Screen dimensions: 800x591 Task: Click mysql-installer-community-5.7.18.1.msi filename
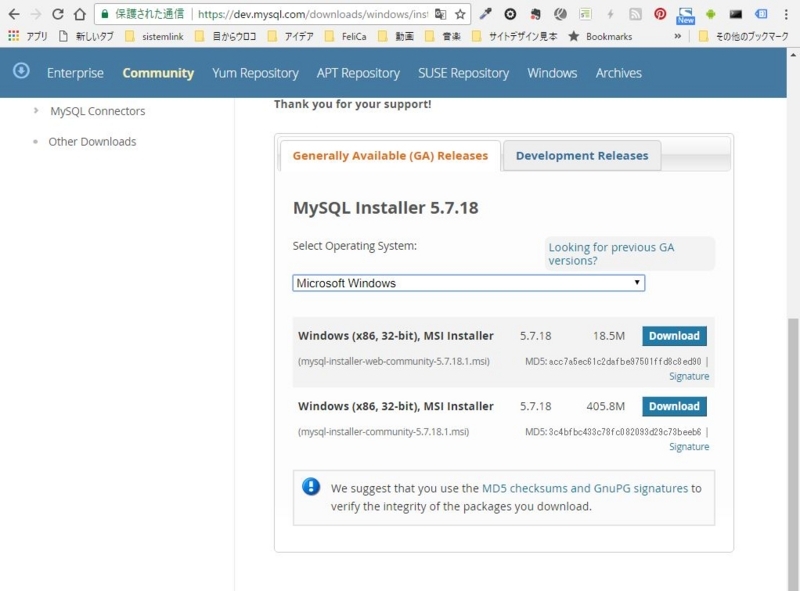coord(383,432)
